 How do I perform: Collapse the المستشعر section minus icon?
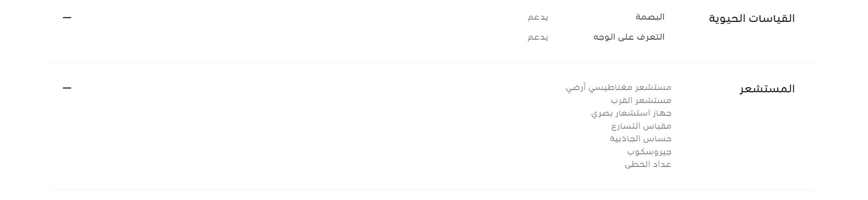click(67, 88)
